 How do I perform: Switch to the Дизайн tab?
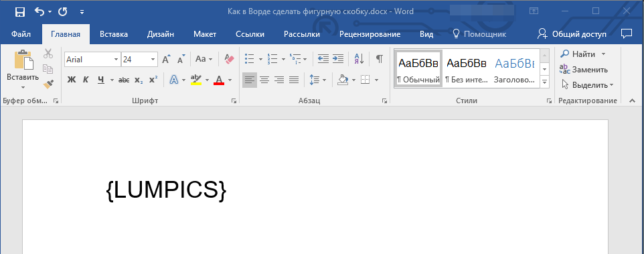161,34
